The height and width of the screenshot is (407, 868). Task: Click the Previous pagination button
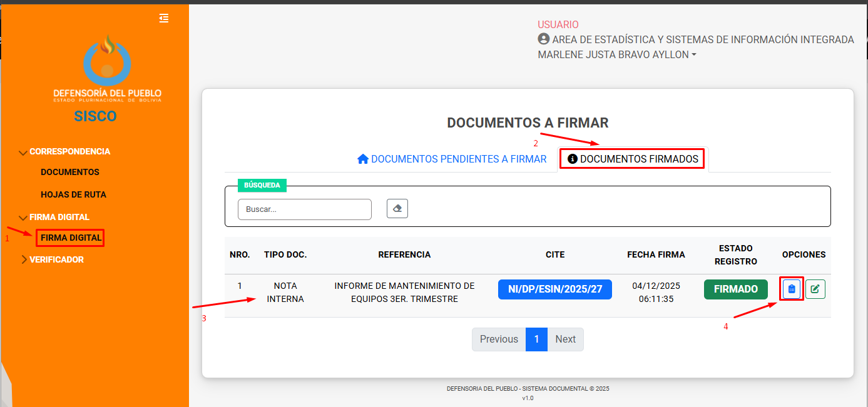click(499, 339)
